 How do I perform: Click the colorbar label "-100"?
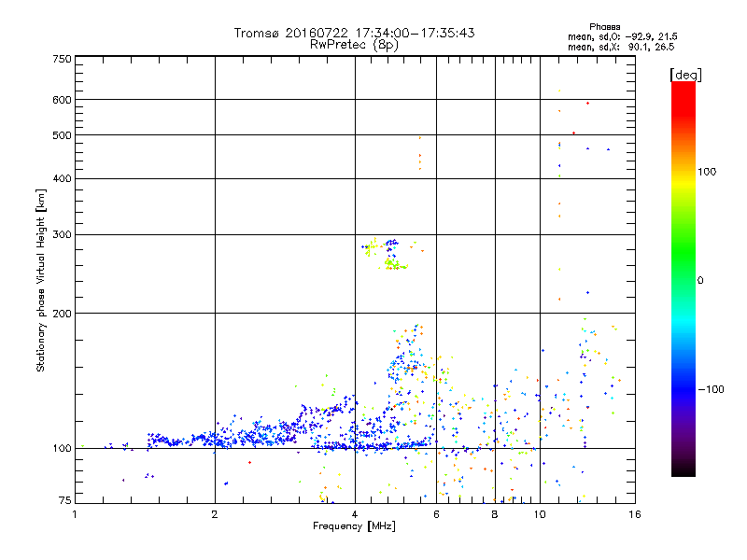pos(711,389)
